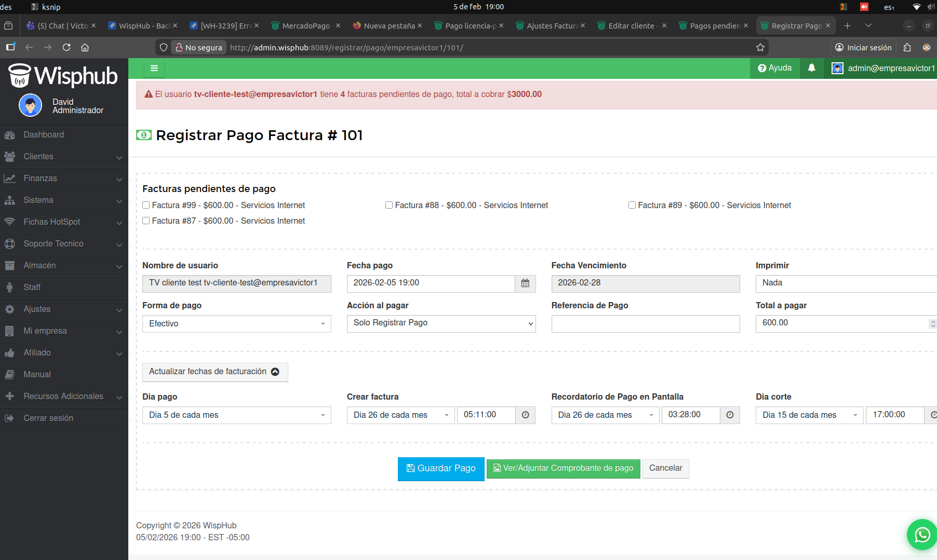Open the Acción al pagar dropdown

441,323
